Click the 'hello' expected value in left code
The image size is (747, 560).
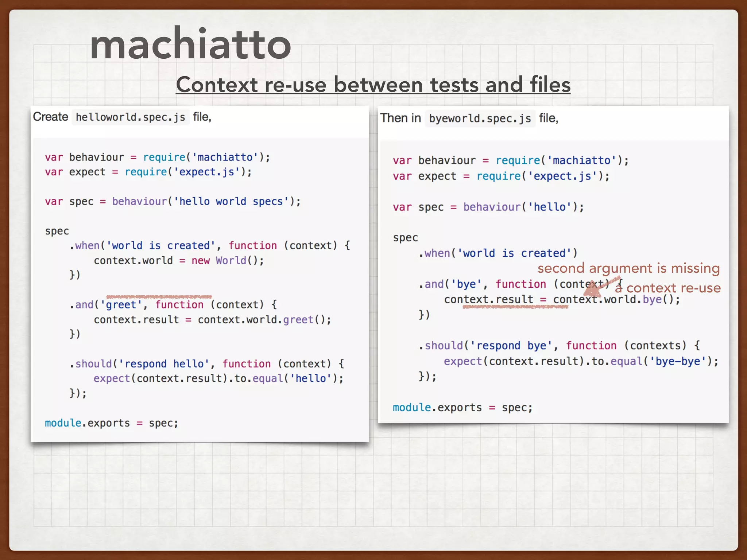(310, 378)
